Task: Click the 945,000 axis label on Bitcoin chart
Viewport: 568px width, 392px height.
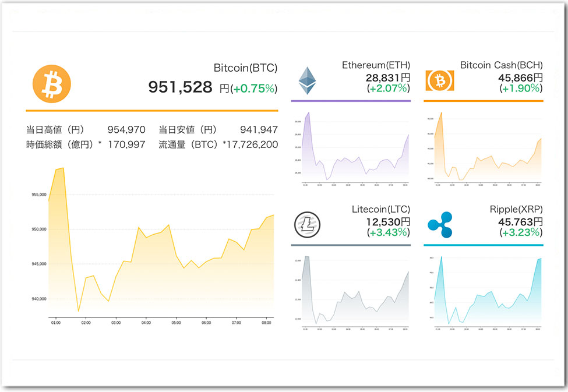Action: click(39, 264)
